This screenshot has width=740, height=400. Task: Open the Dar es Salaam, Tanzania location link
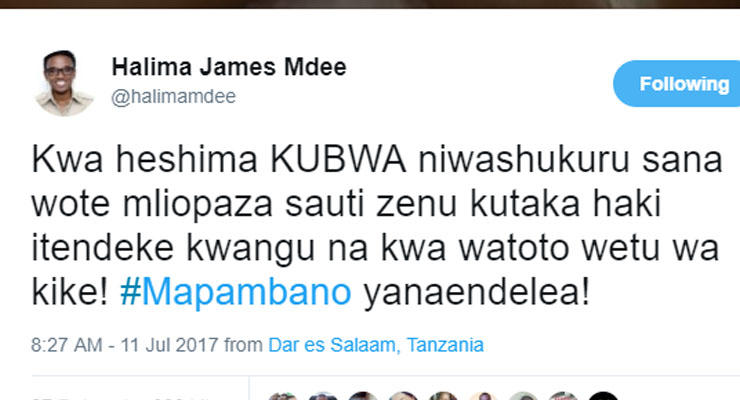(376, 345)
